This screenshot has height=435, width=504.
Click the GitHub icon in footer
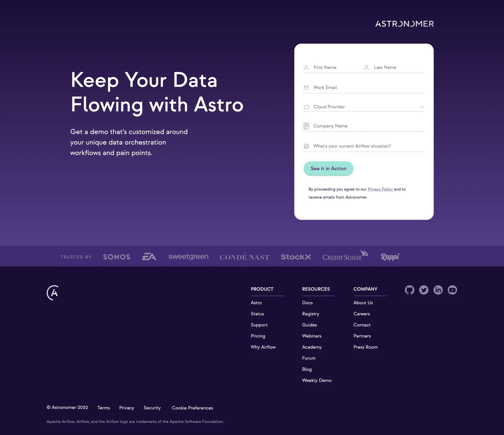(409, 290)
